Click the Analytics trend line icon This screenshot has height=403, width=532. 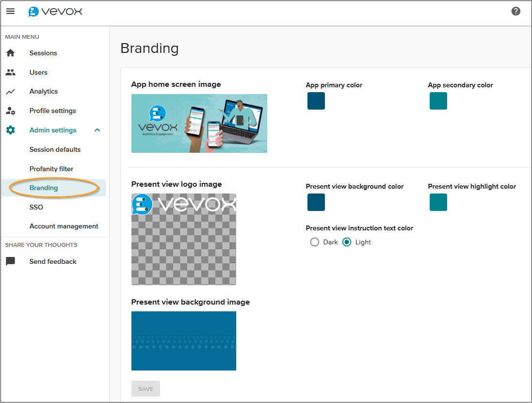[x=11, y=92]
